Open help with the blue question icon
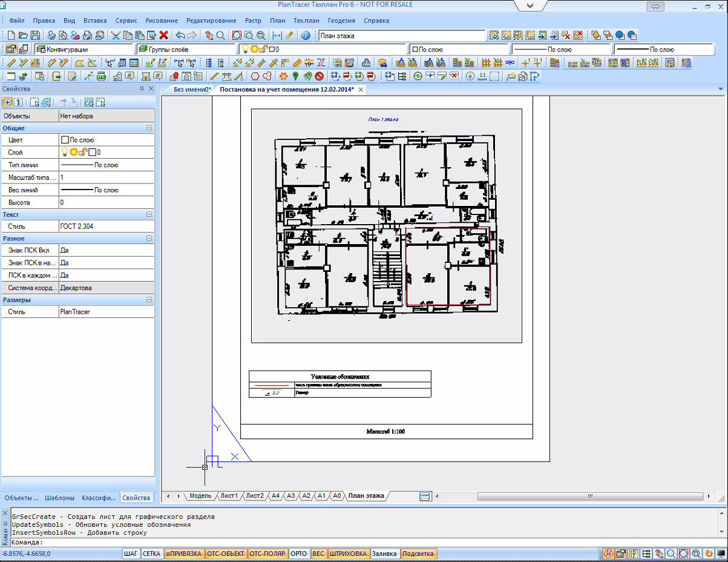 tap(306, 36)
